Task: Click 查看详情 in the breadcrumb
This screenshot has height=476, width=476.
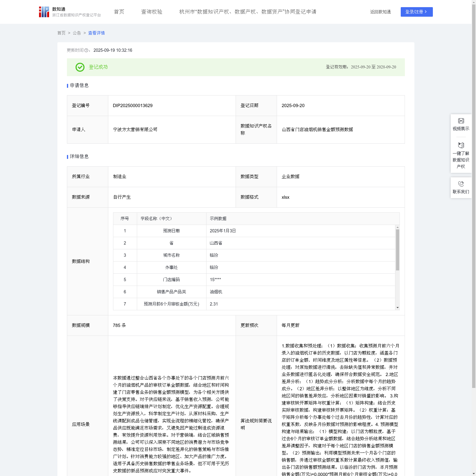Action: (96, 33)
